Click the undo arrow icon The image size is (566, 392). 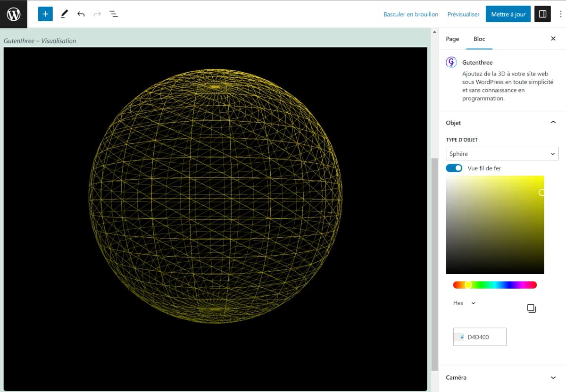point(81,14)
